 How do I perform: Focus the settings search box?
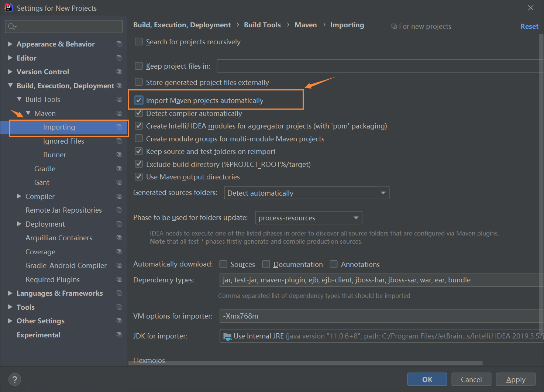[x=64, y=27]
